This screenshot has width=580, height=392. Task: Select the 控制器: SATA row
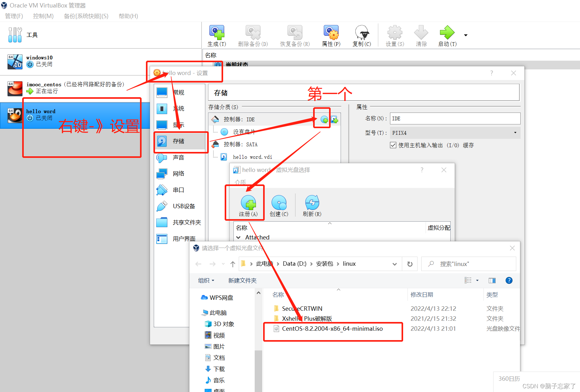tap(274, 144)
